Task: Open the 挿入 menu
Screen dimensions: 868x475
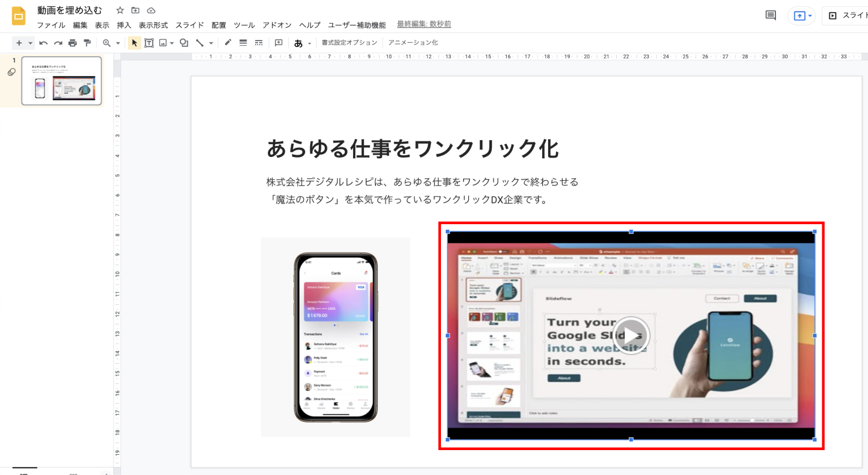Action: (x=124, y=25)
